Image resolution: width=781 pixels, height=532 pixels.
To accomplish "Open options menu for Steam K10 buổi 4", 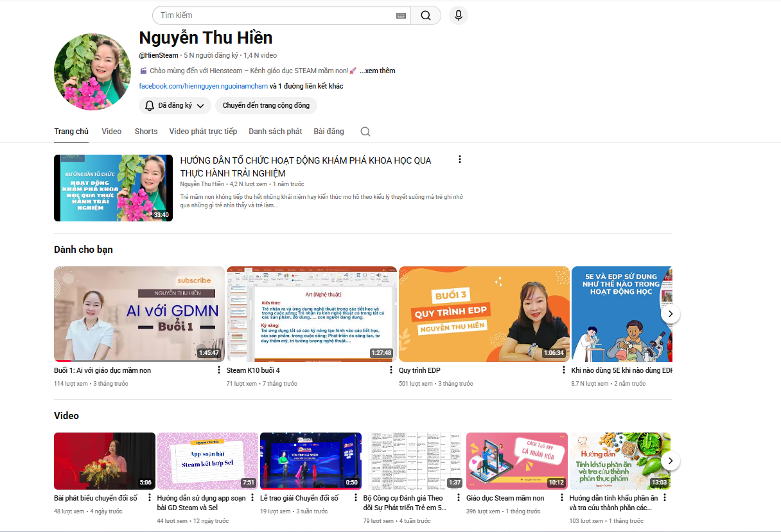I will point(391,370).
